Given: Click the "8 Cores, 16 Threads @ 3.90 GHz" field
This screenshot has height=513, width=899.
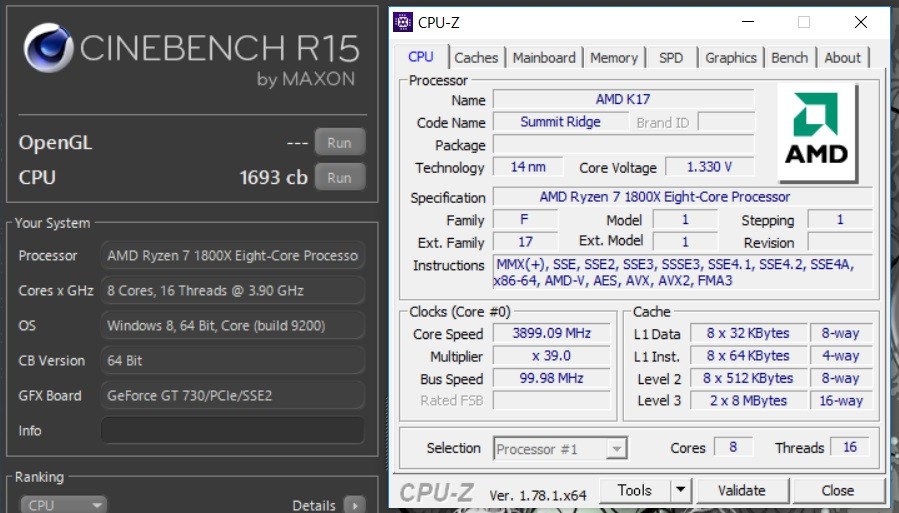Looking at the screenshot, I should [233, 291].
